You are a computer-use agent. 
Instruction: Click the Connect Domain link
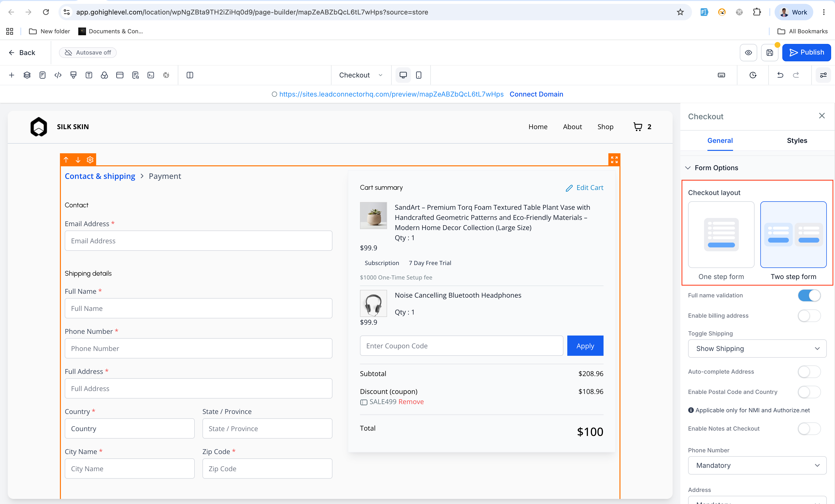536,94
